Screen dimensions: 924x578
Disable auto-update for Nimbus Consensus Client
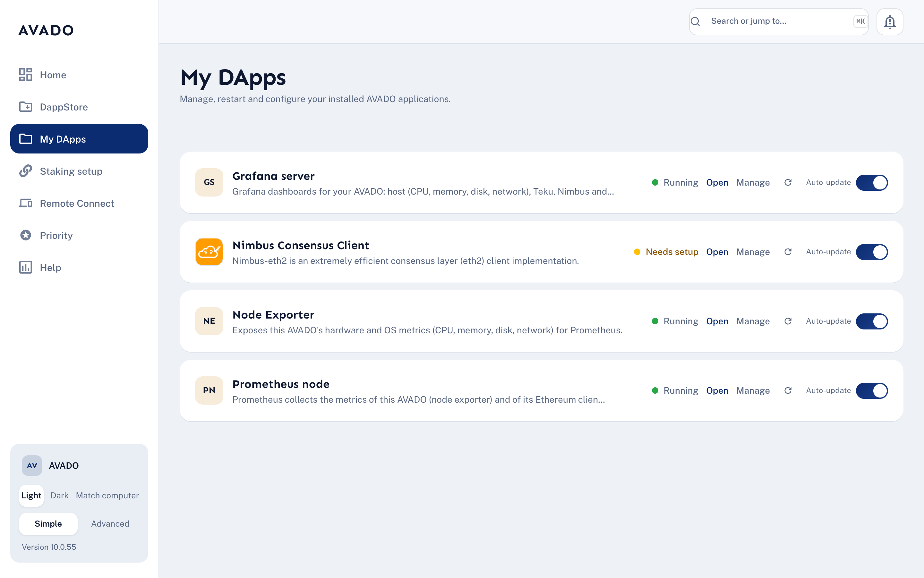coord(872,252)
